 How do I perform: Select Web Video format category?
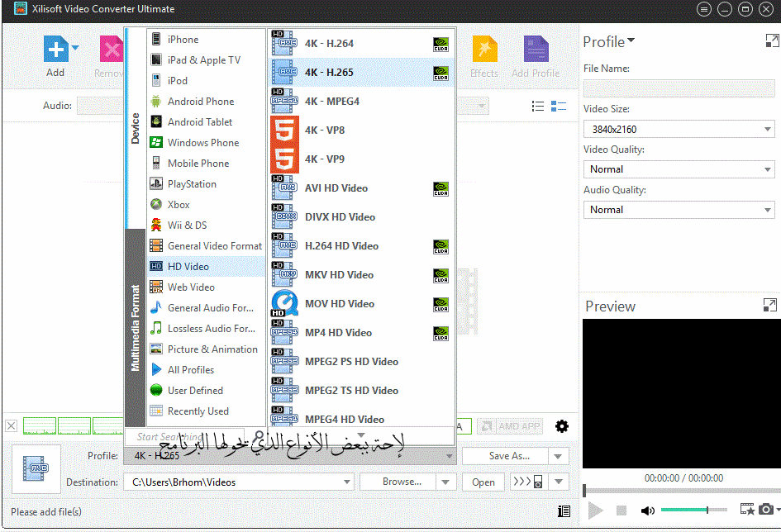191,287
